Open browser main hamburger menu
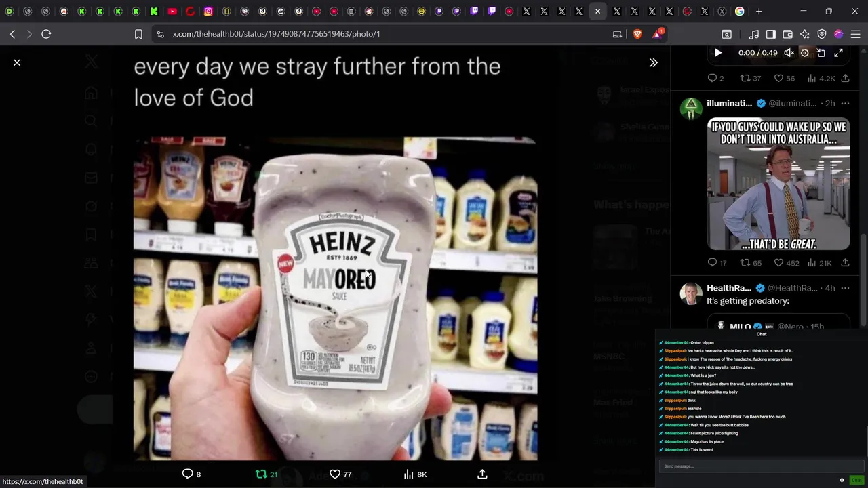Image resolution: width=868 pixels, height=488 pixels. [x=856, y=34]
